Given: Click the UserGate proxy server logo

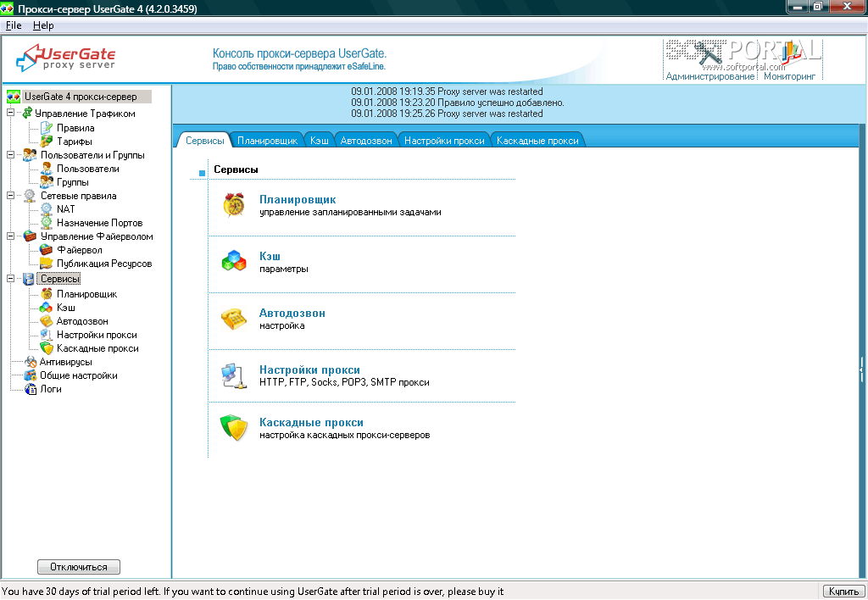Looking at the screenshot, I should (x=66, y=58).
